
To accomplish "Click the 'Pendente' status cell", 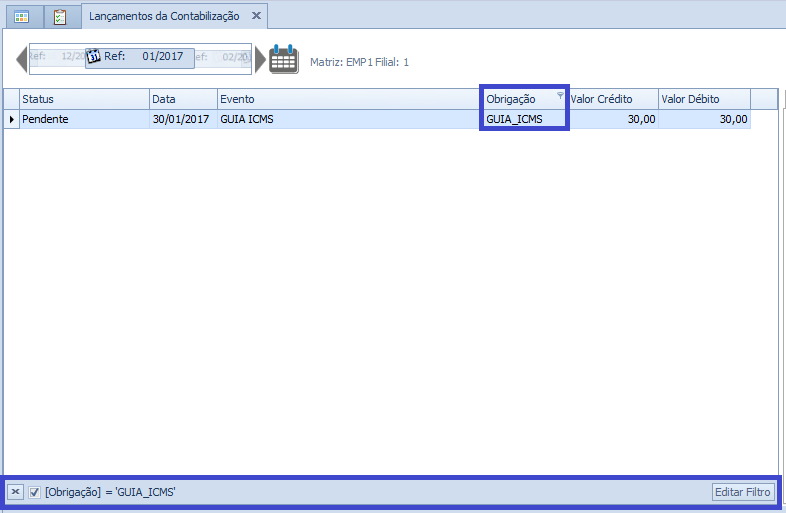I will (84, 119).
